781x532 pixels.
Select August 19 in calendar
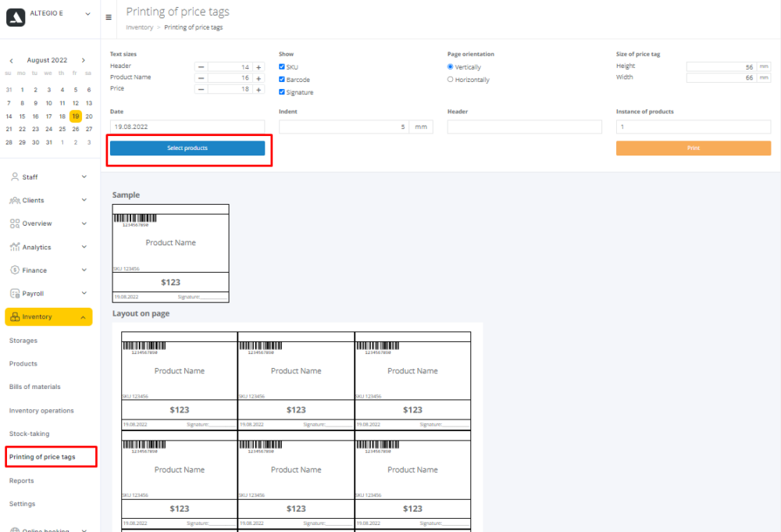75,116
